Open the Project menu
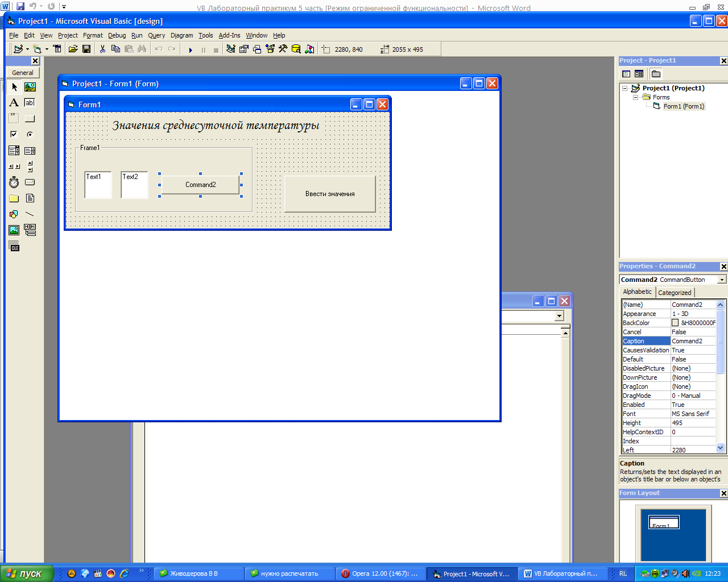 click(68, 35)
